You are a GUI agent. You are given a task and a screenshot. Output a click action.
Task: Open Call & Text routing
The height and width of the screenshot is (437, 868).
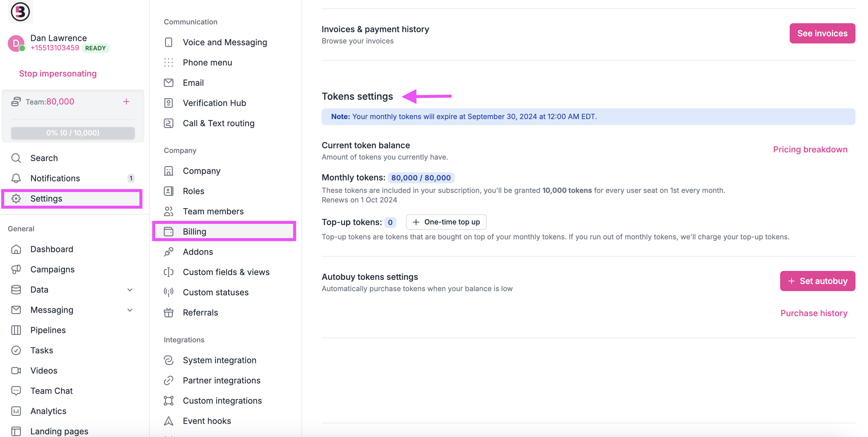tap(218, 123)
